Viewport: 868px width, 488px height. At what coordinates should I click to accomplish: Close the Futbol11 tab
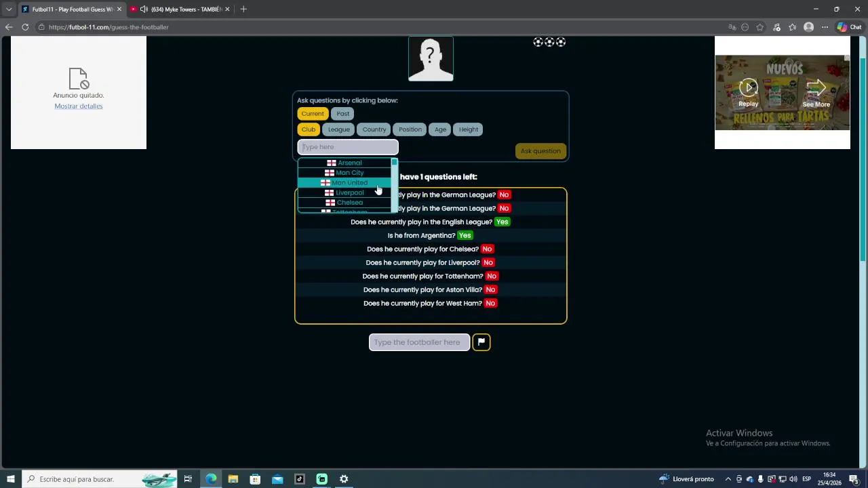[119, 9]
